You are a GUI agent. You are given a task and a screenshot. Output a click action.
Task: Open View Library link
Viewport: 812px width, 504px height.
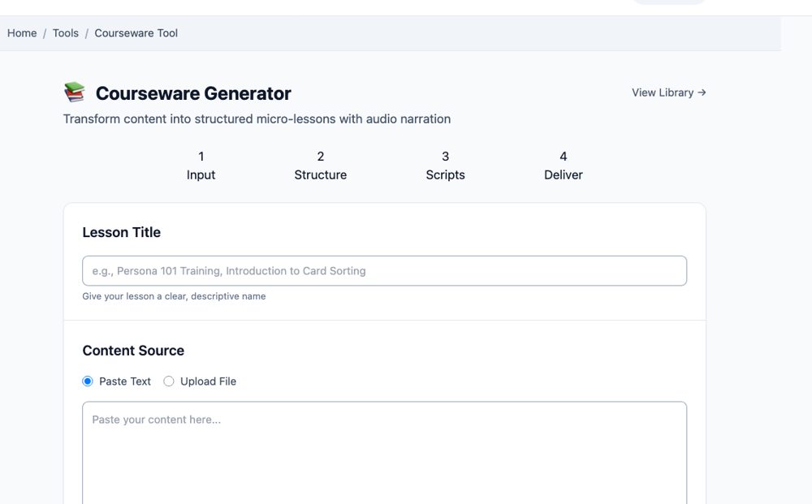668,93
